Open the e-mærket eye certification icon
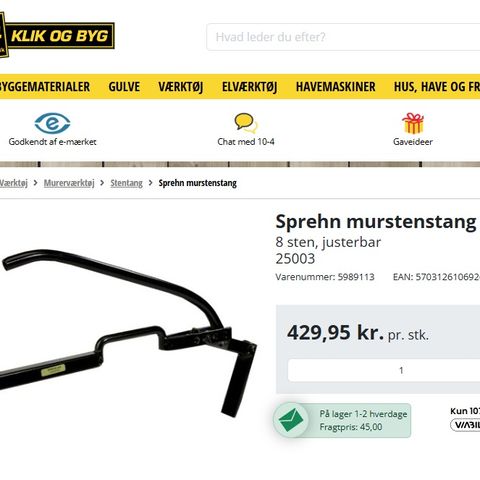Screen dimensions: 480x480 [x=52, y=123]
